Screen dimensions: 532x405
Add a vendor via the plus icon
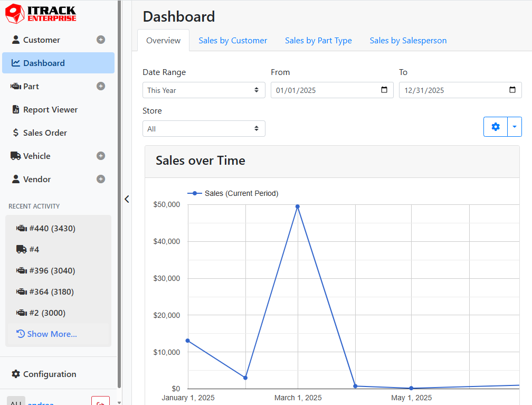point(100,179)
